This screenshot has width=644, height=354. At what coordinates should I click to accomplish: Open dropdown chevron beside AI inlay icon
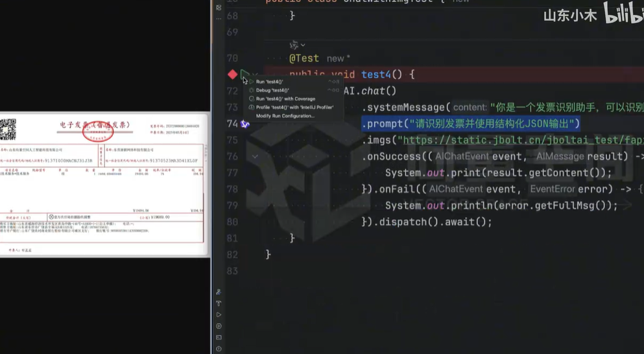point(303,45)
